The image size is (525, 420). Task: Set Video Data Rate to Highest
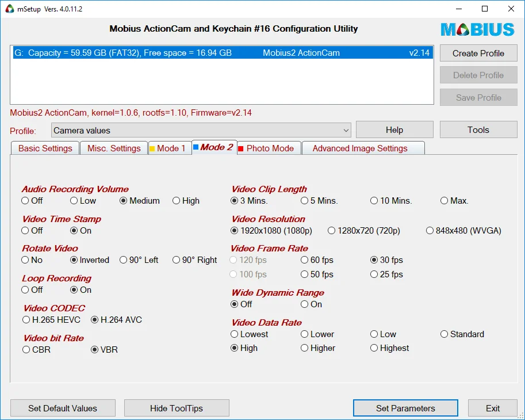pos(390,348)
